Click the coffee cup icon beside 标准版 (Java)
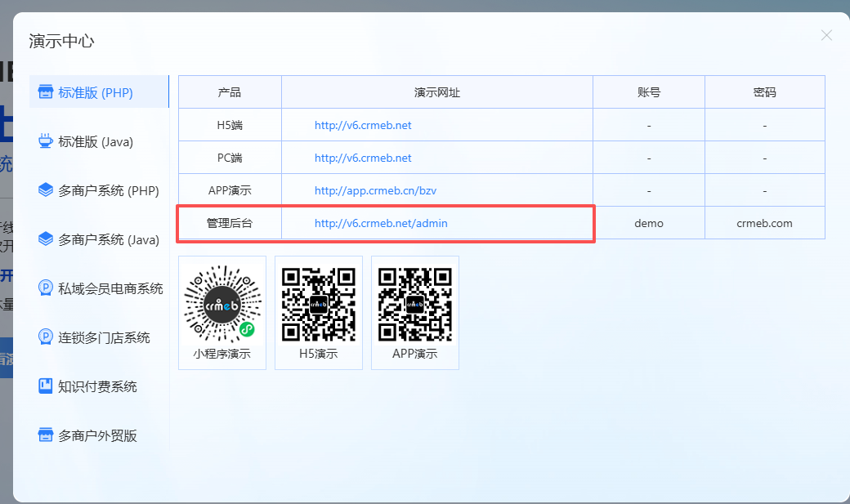 pos(46,140)
